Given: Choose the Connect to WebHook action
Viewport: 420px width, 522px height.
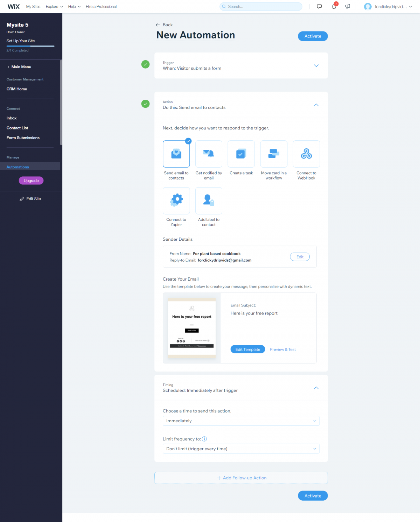Looking at the screenshot, I should coord(306,154).
